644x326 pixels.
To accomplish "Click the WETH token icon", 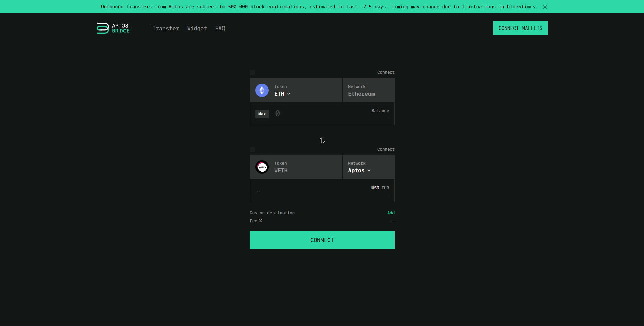I will pyautogui.click(x=262, y=167).
